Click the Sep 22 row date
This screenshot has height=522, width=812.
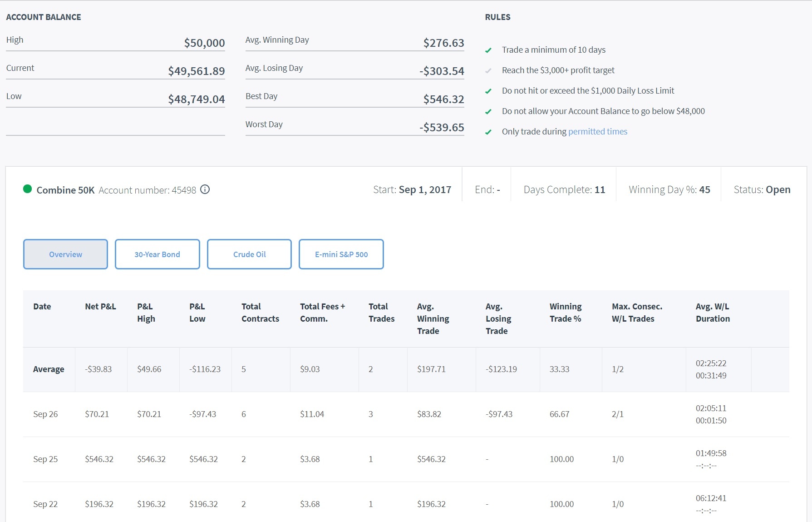coord(45,504)
